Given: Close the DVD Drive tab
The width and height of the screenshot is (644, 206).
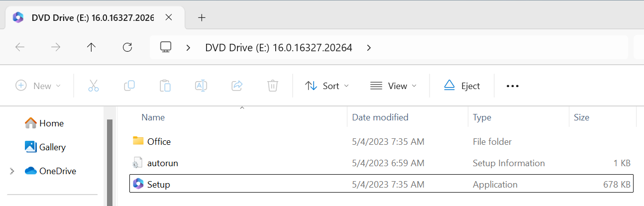Looking at the screenshot, I should click(169, 17).
